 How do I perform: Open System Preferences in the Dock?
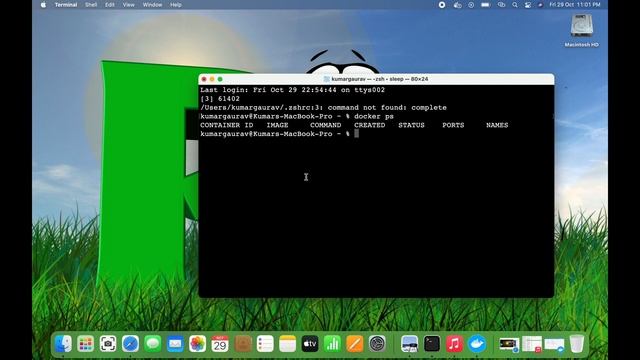[377, 344]
